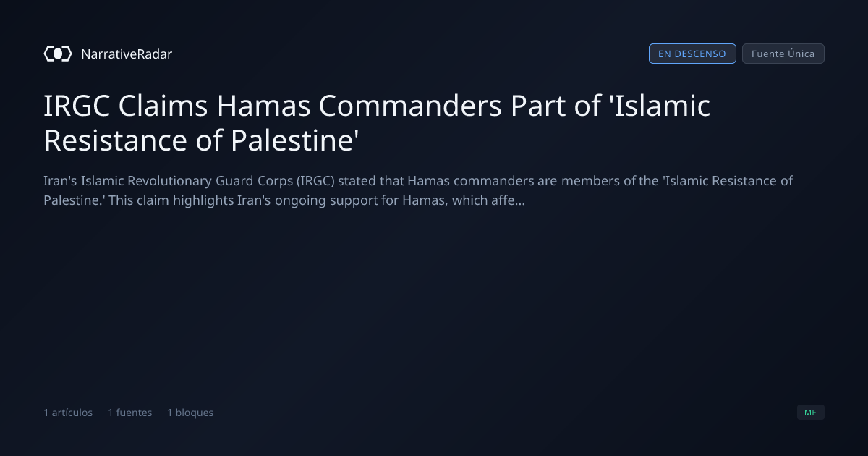The width and height of the screenshot is (868, 456).
Task: Click the Fuente Única badge
Action: tap(783, 54)
